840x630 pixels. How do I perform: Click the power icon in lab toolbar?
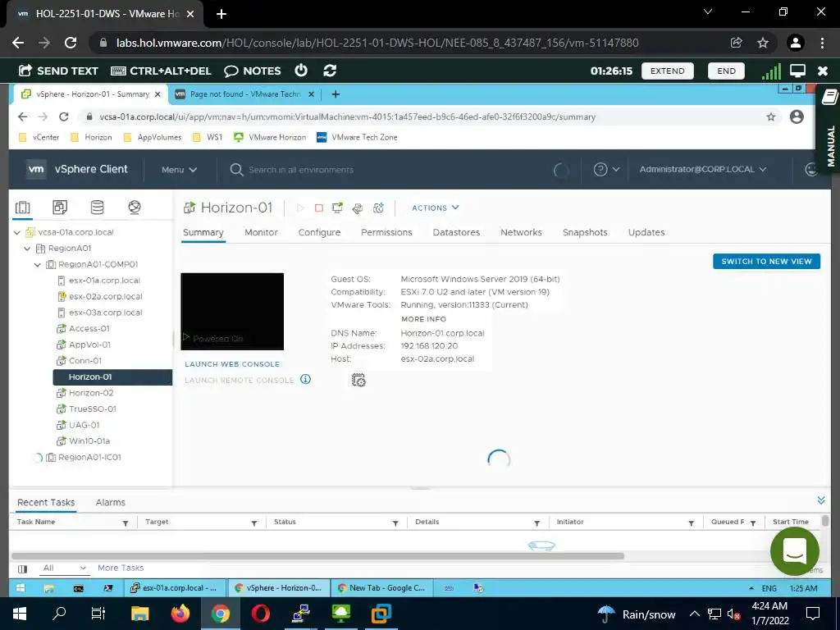(301, 71)
